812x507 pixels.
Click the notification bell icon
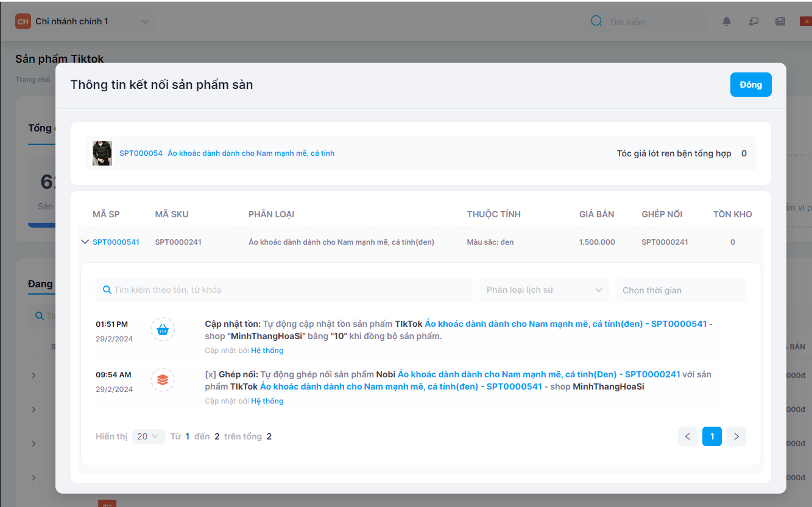pyautogui.click(x=726, y=22)
